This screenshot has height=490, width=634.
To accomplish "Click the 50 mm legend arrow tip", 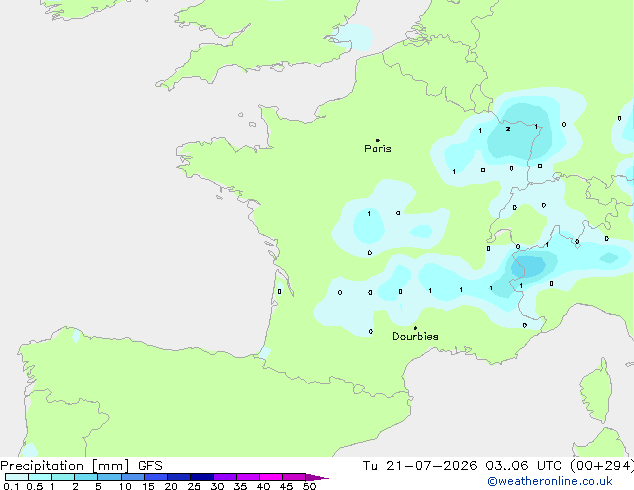I will (x=317, y=477).
